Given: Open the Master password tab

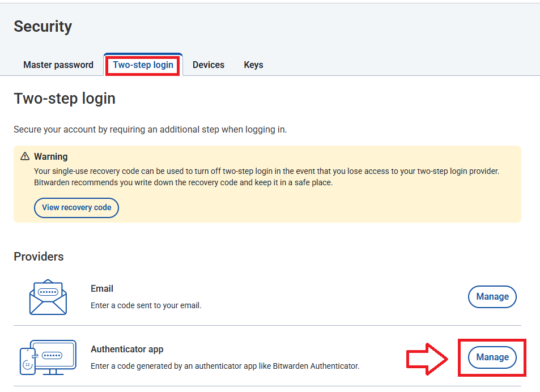Looking at the screenshot, I should click(58, 65).
